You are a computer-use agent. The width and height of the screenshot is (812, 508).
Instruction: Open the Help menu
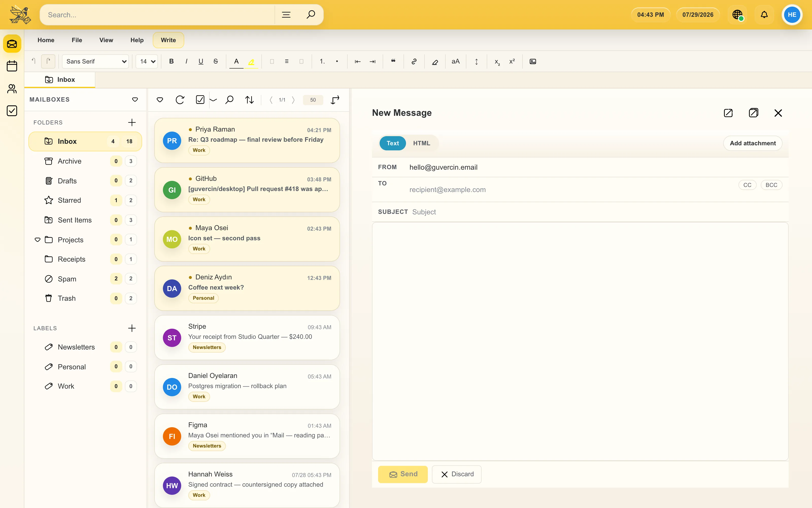(137, 40)
